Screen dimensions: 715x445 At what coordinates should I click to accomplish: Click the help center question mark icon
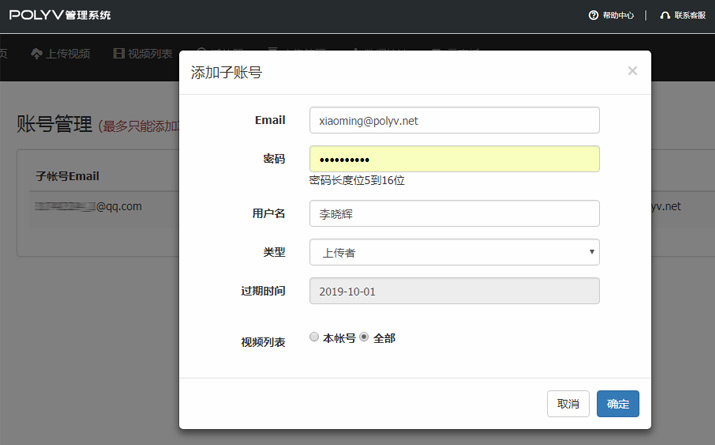[x=593, y=15]
